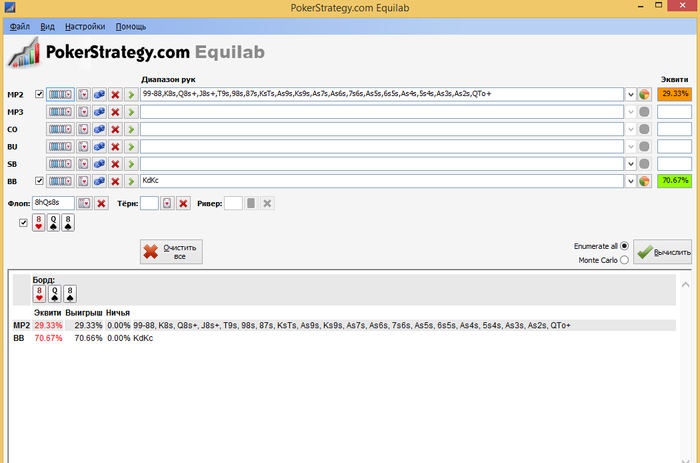Viewport: 700px width, 463px height.
Task: Click the Очистить все button
Action: [x=171, y=252]
